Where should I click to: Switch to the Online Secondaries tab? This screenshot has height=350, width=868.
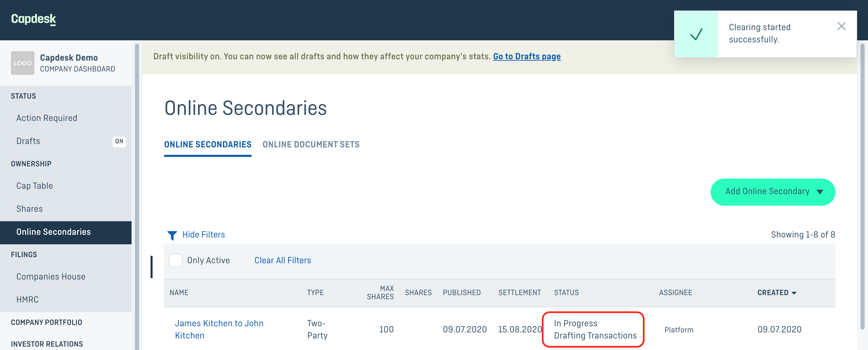208,145
